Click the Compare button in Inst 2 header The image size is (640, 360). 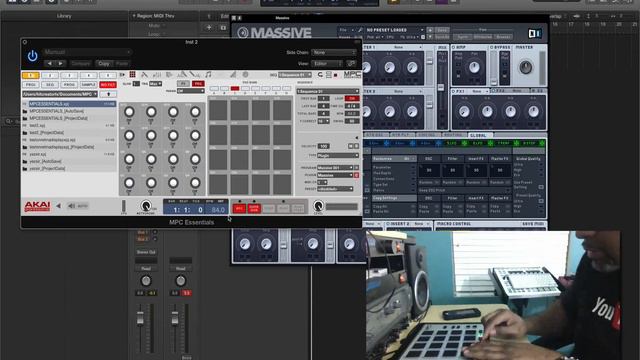pyautogui.click(x=81, y=63)
